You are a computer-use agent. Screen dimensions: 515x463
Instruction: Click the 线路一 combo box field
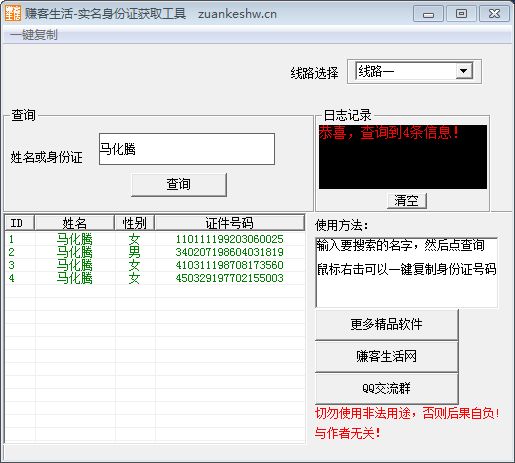414,71
